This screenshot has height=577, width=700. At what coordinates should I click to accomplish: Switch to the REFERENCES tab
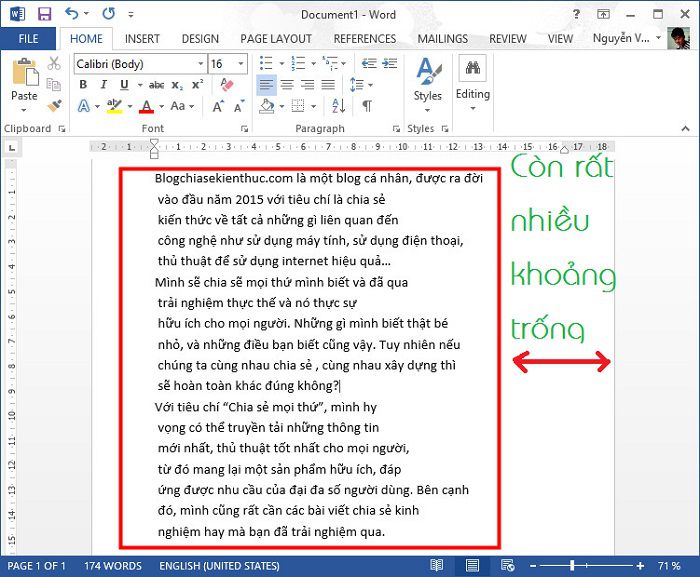(365, 39)
